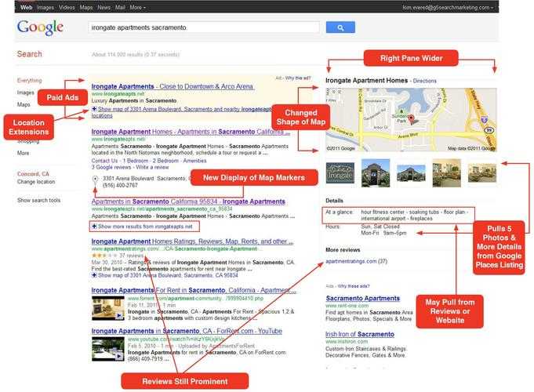The height and width of the screenshot is (392, 534).
Task: Click 'Write a review' link
Action: coord(152,167)
